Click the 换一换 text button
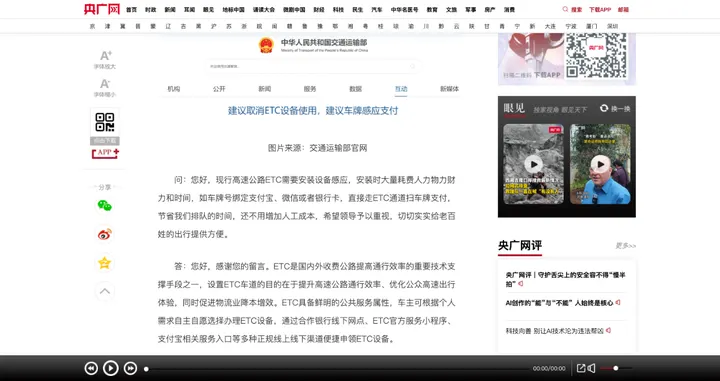Image resolution: width=720 pixels, height=381 pixels. tap(620, 109)
